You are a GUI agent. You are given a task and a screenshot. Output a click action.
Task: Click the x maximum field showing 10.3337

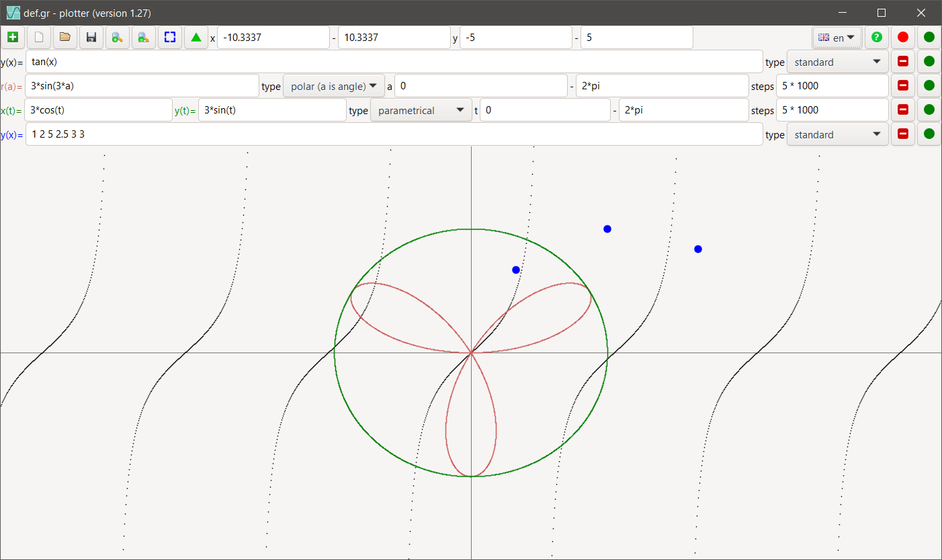click(x=394, y=38)
